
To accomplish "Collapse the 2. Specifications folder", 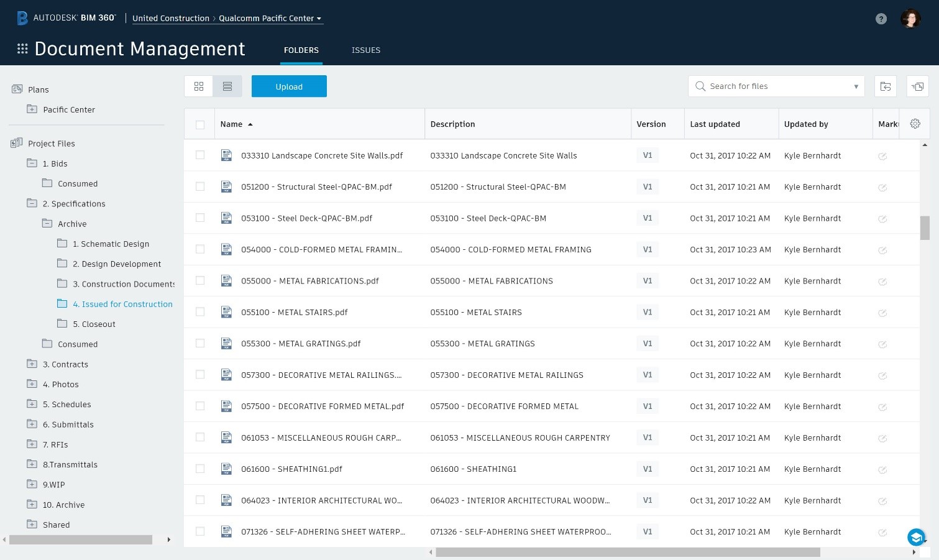I will [x=32, y=203].
